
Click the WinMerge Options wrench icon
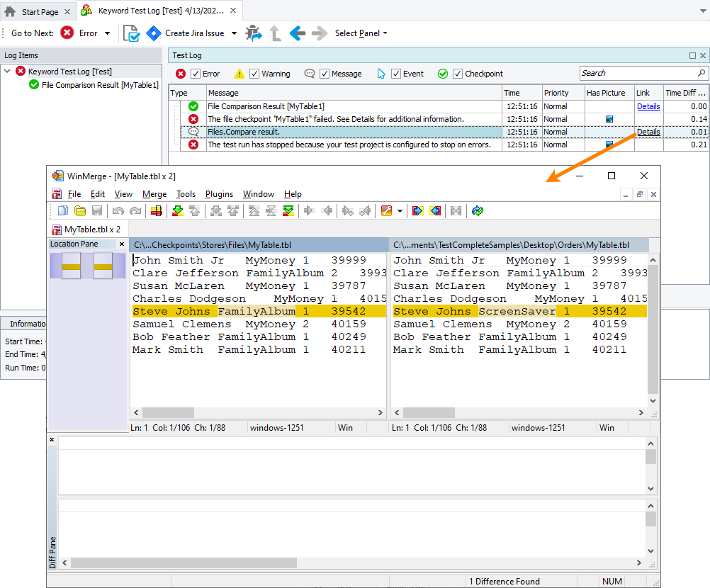click(385, 210)
